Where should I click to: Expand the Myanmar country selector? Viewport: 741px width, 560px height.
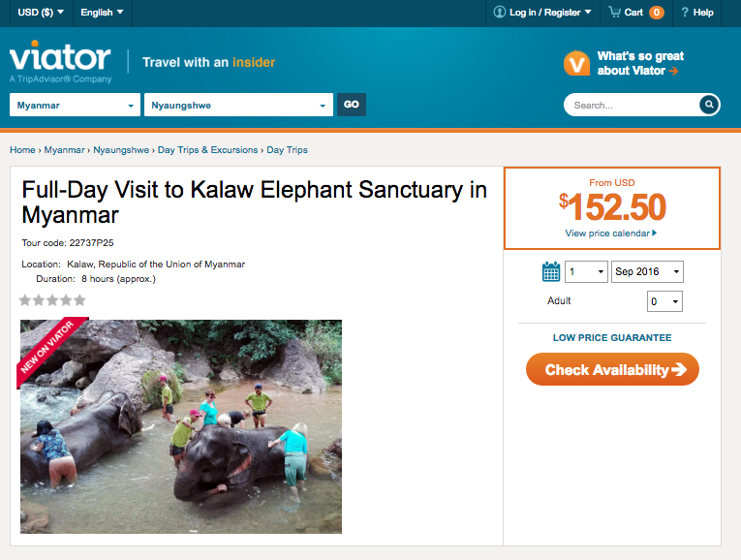pyautogui.click(x=76, y=105)
